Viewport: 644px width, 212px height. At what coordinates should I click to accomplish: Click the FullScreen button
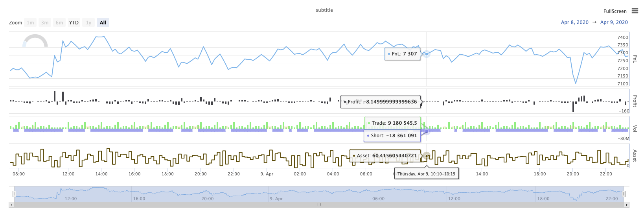[x=615, y=11]
